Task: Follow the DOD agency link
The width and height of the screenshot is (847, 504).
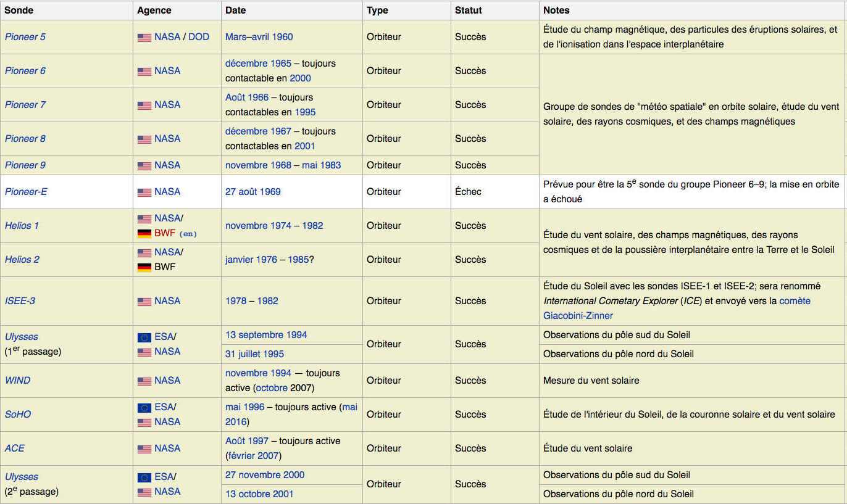Action: point(199,37)
